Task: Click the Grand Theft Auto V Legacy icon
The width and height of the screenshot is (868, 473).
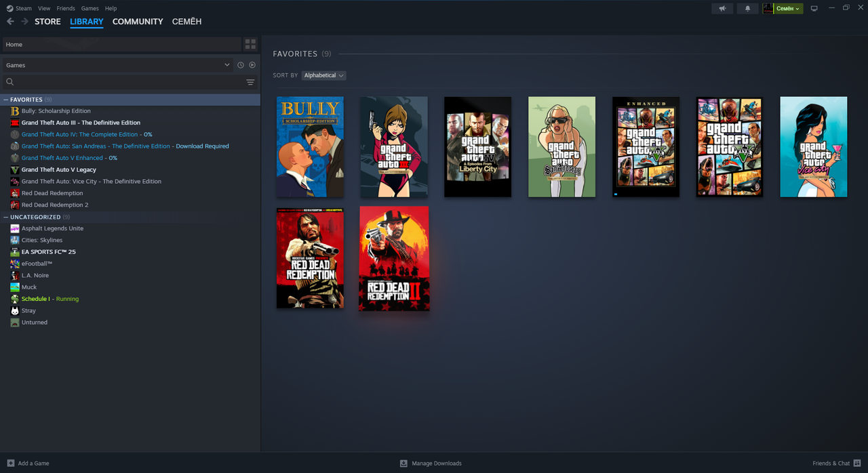Action: (15, 169)
